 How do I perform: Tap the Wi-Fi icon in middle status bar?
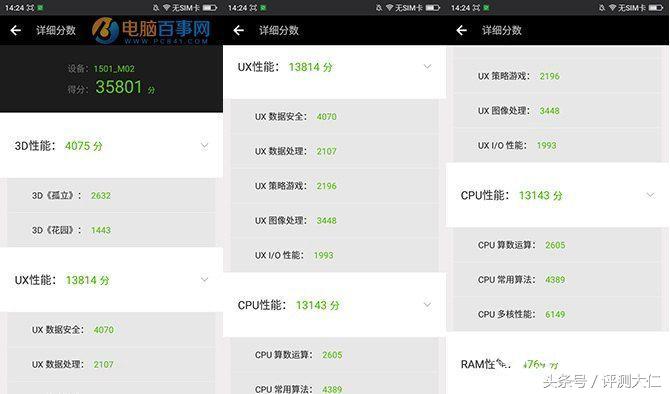pyautogui.click(x=390, y=8)
